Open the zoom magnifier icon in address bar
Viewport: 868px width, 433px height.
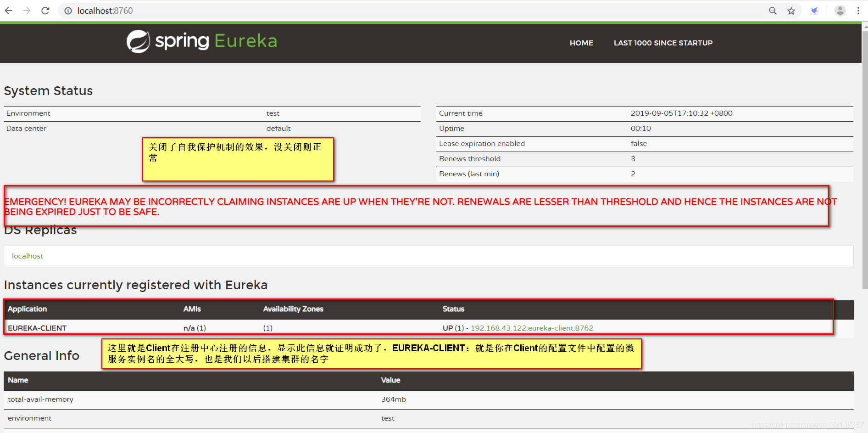click(773, 11)
